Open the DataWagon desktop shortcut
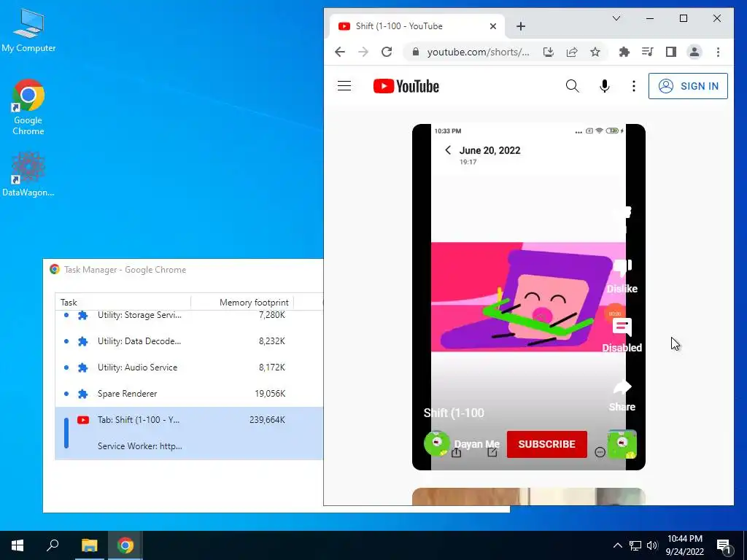 28,174
